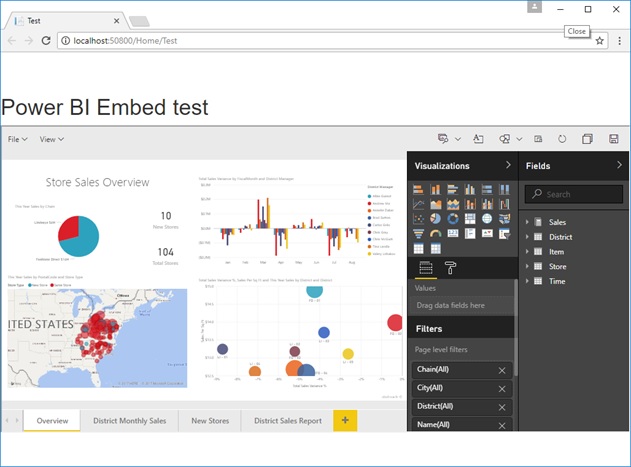The width and height of the screenshot is (631, 467).
Task: Select the filled map visualization
Action: click(504, 219)
